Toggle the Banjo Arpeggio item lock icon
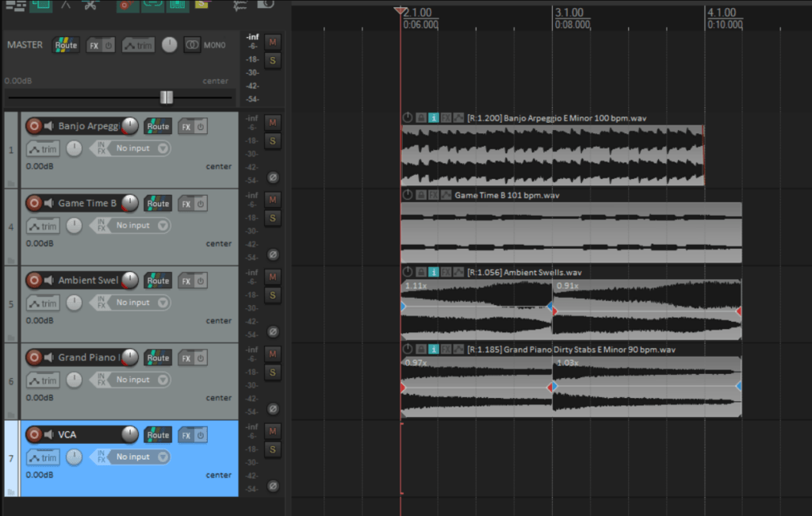 [x=421, y=118]
